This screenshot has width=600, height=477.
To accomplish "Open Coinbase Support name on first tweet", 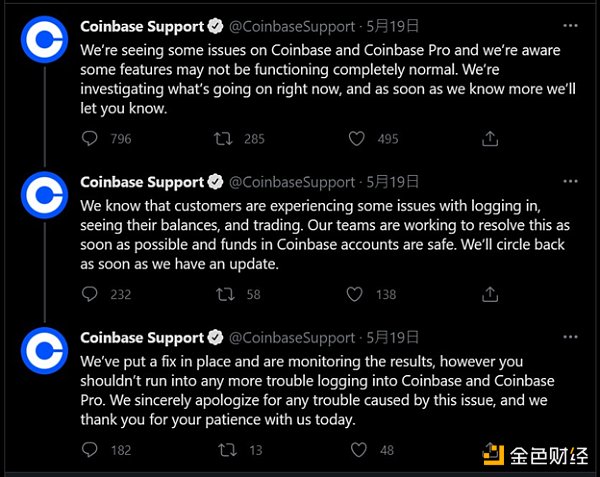I will pos(141,26).
